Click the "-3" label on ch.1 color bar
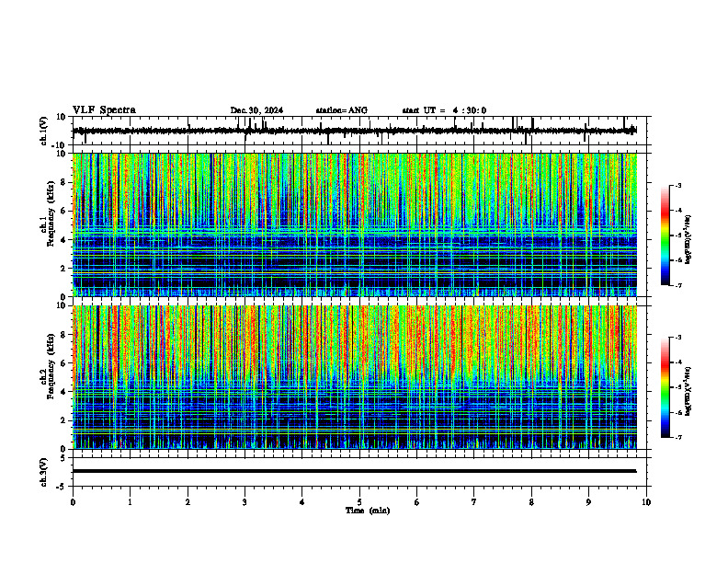Viewport: 728px width, 563px height. coord(677,185)
